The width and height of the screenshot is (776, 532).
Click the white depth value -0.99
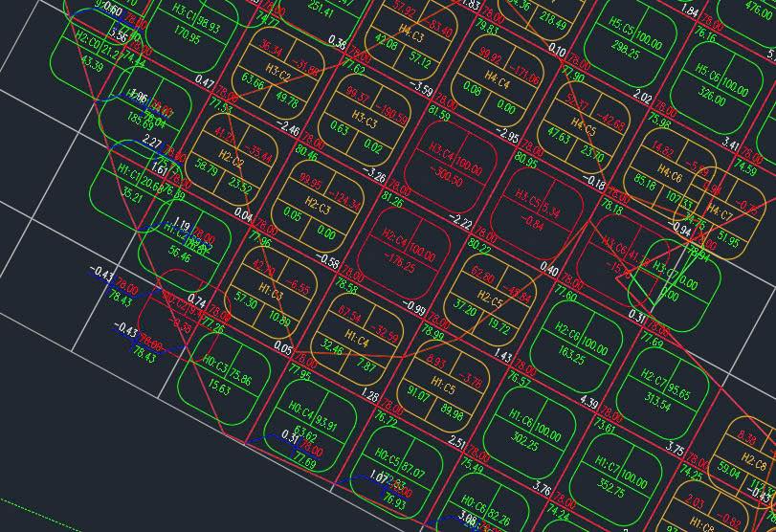(x=414, y=307)
